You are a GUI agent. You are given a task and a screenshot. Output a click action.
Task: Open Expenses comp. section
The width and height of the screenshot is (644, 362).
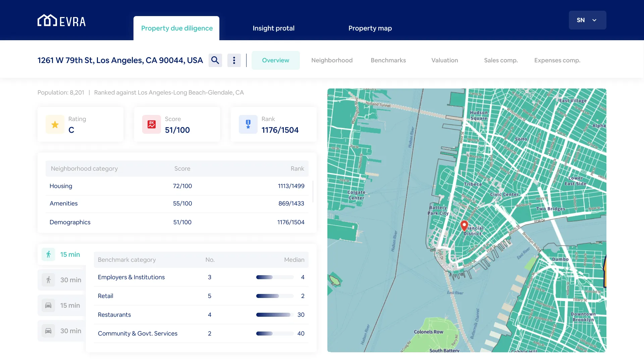point(557,60)
